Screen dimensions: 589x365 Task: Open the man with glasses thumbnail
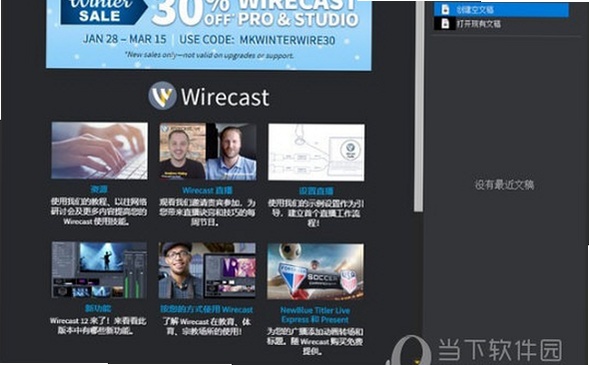[207, 270]
